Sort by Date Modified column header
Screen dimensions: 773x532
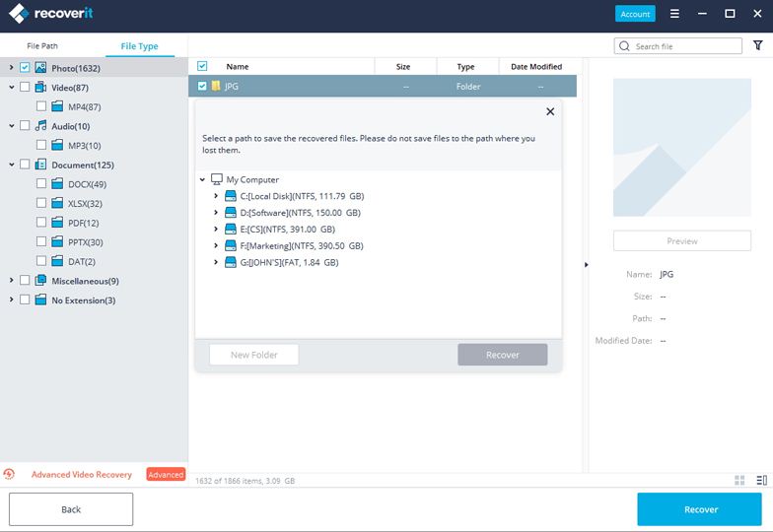pos(536,67)
